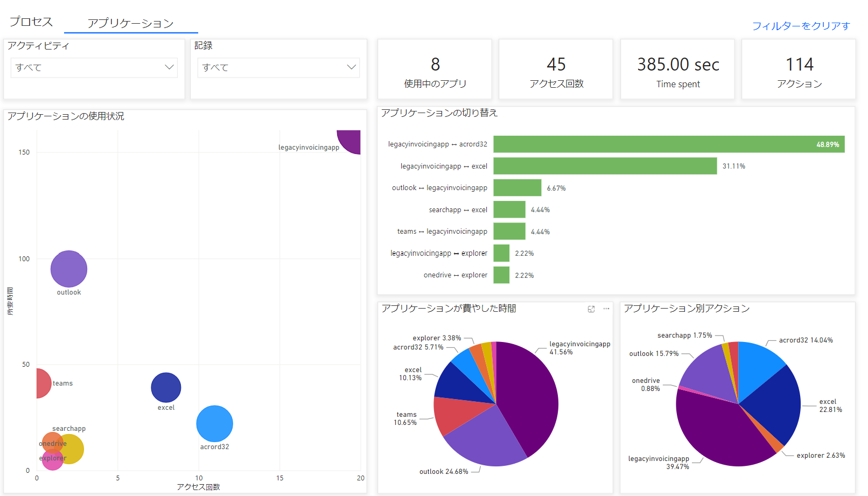Click アプリケーションの使用状況 chart title
The image size is (868, 496).
point(66,116)
